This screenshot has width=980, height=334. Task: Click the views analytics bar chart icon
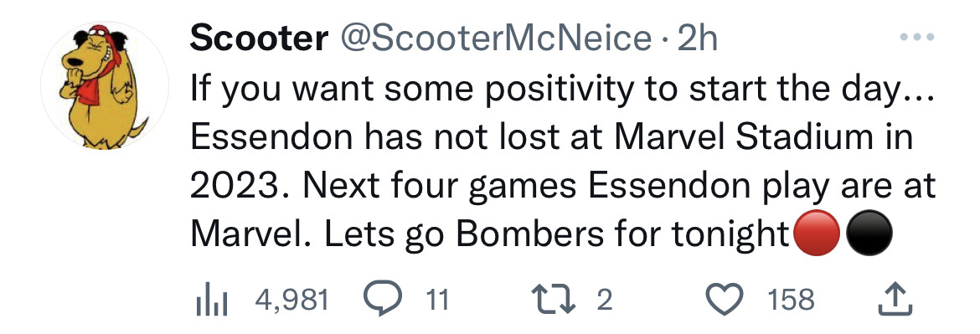(209, 301)
